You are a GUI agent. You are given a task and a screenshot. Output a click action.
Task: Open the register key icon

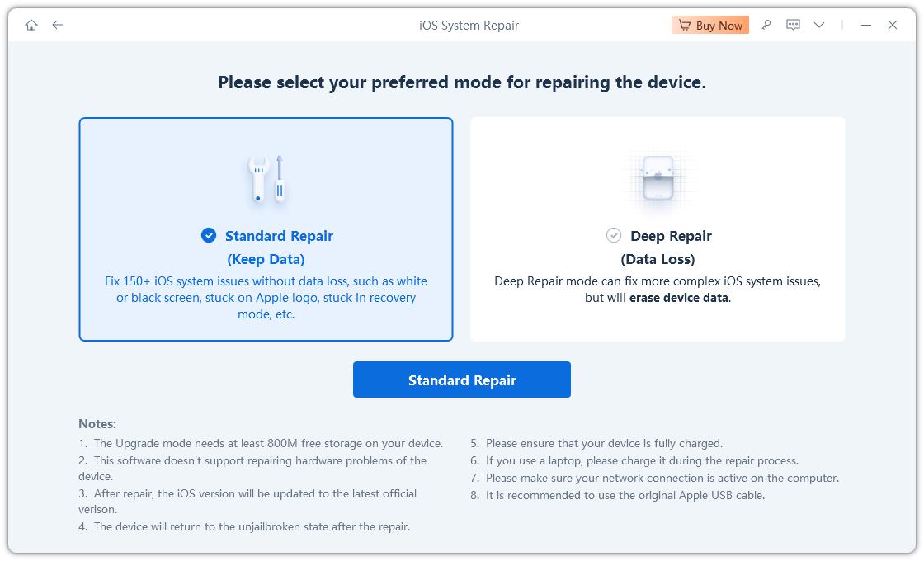(766, 26)
